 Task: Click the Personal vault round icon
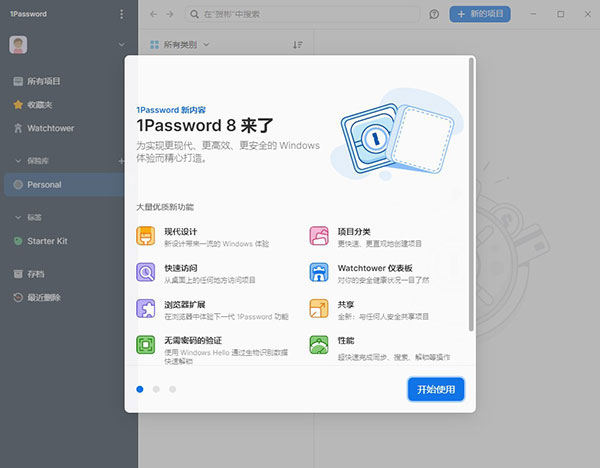point(18,184)
